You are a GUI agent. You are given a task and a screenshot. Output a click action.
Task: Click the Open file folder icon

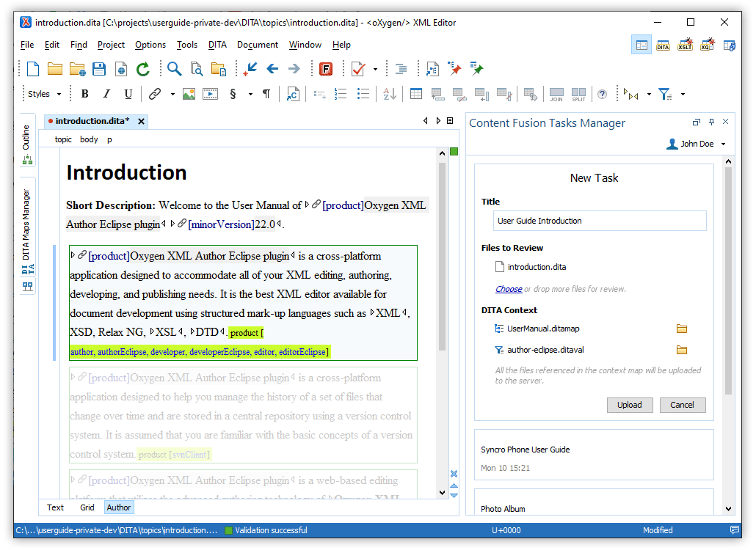55,69
